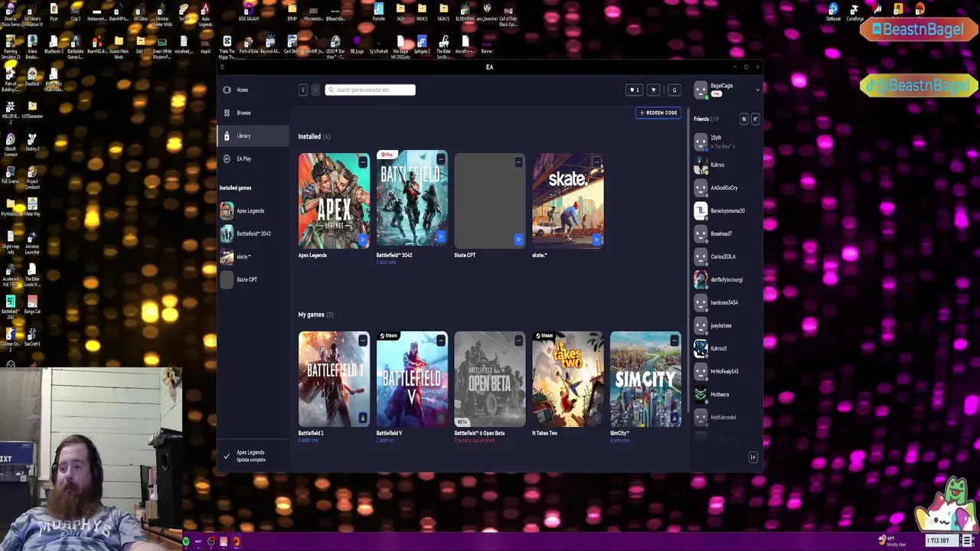Screen dimensions: 980x551
Task: Open the ELDEN RING desktop shortcut
Action: [465, 13]
